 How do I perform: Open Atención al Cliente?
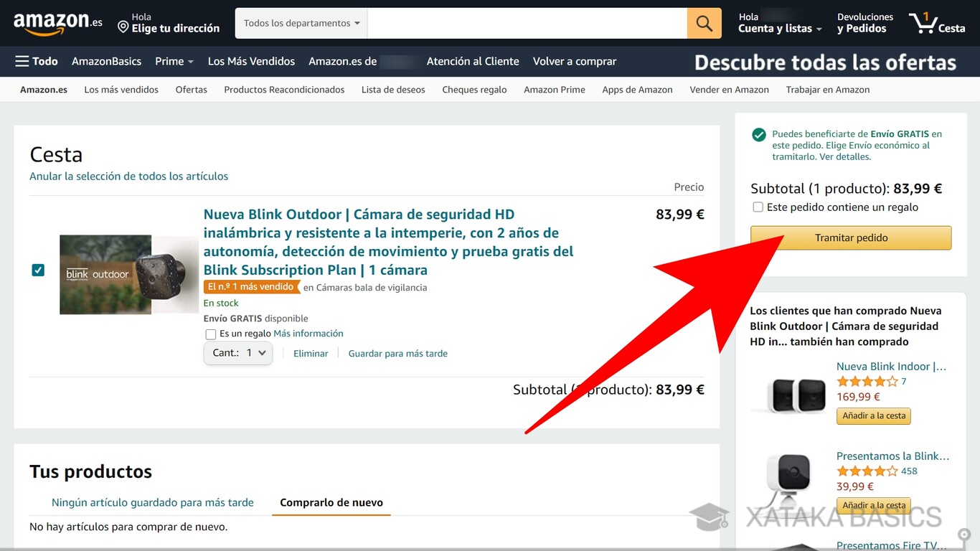[x=473, y=62]
